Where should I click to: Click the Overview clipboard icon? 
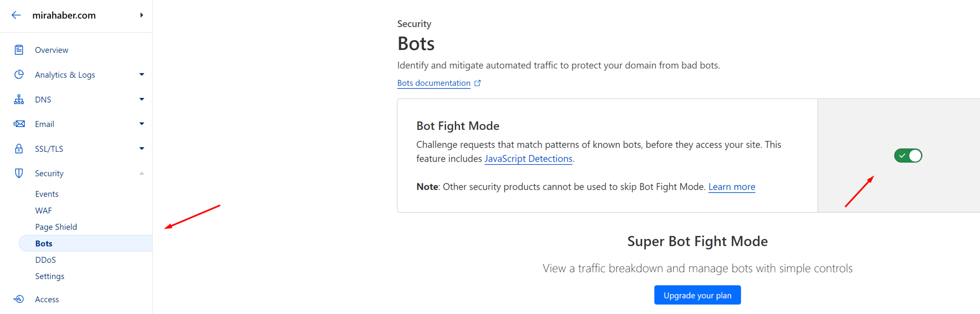coord(19,50)
